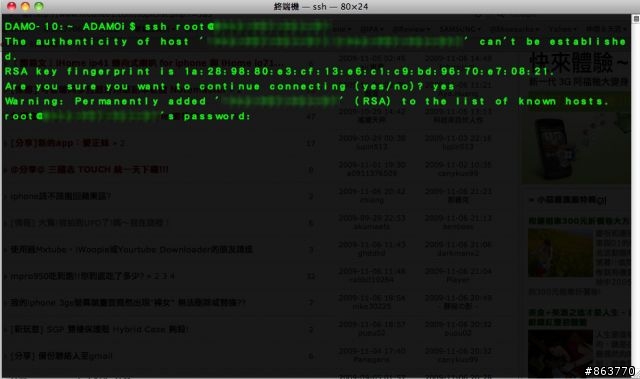This screenshot has height=379, width=640.
Task: Open the 'TOUCH' forum thread in the browser behind
Action: click(89, 170)
